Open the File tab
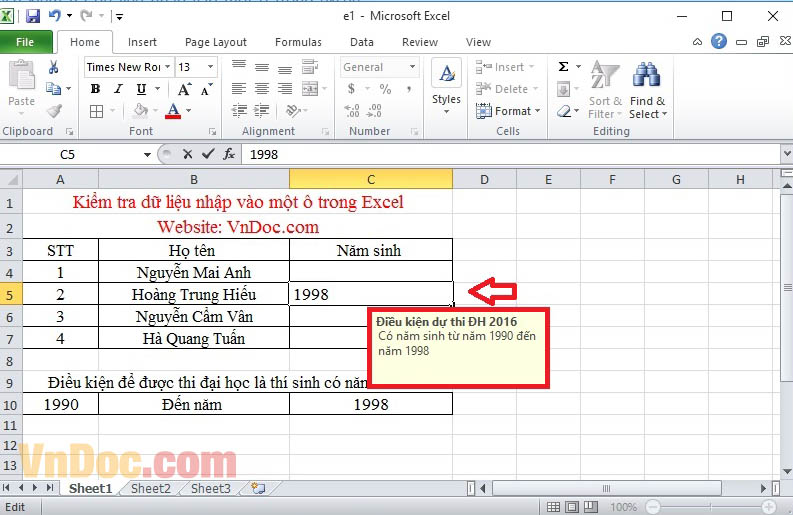Viewport: 793px width, 515px height. pos(25,42)
